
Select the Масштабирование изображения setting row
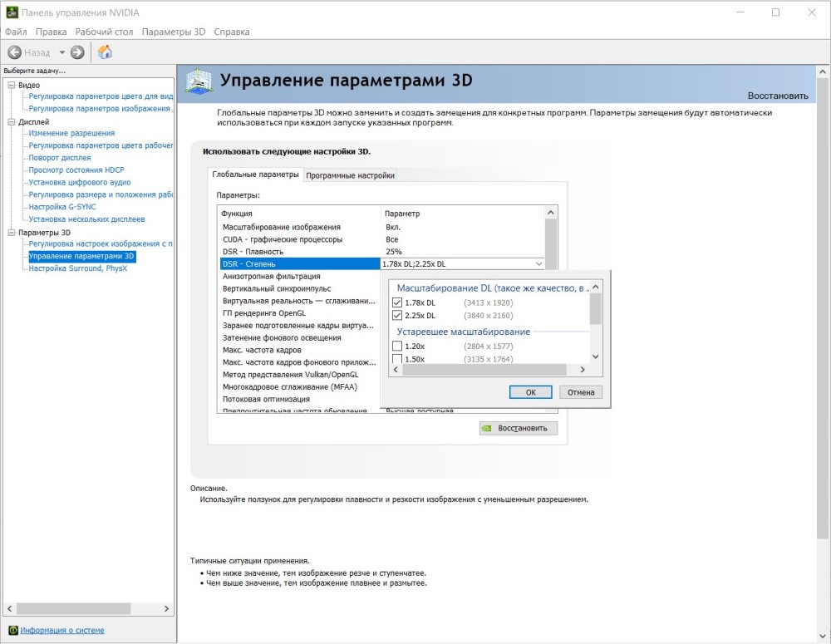[382, 228]
